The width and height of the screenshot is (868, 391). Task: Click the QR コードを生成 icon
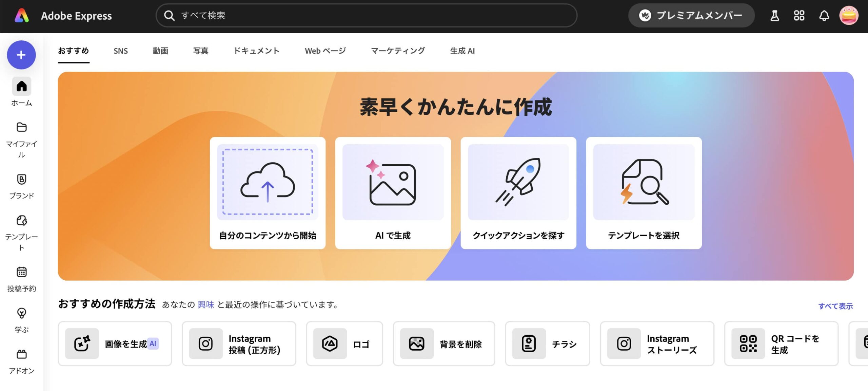[x=748, y=343]
